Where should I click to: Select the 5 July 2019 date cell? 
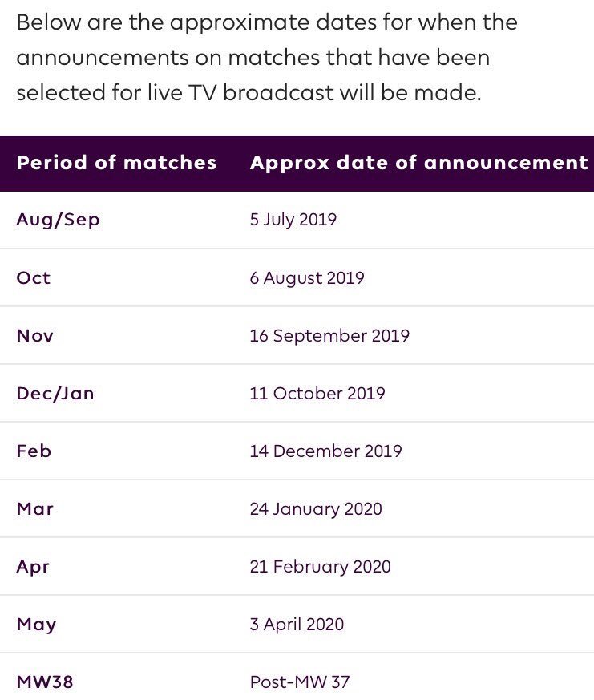[293, 220]
